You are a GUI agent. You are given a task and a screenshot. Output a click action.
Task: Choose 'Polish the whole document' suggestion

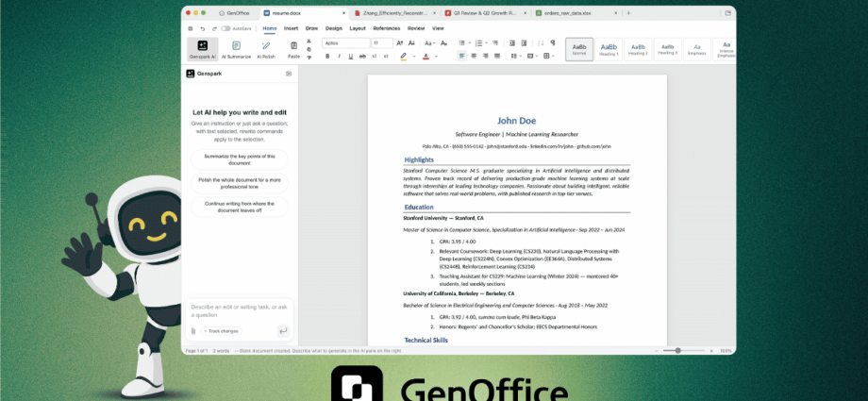tap(239, 183)
